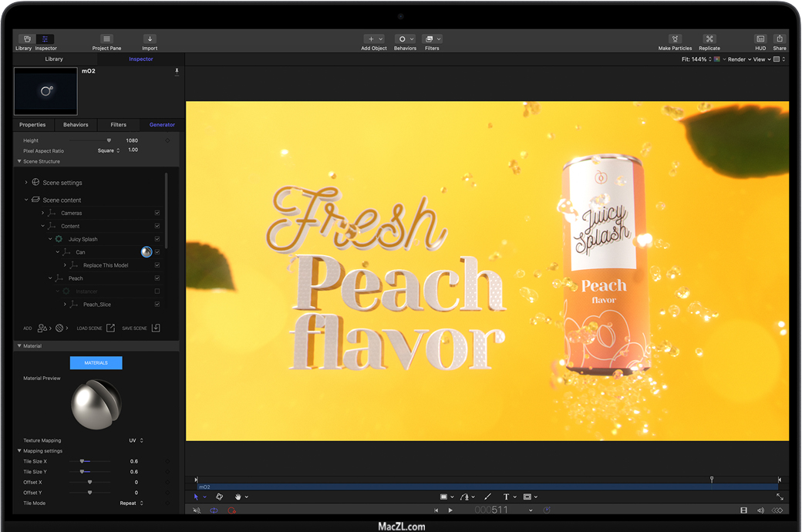This screenshot has height=532, width=802.
Task: Uncheck the Juicy Splash checkbox
Action: pos(157,239)
